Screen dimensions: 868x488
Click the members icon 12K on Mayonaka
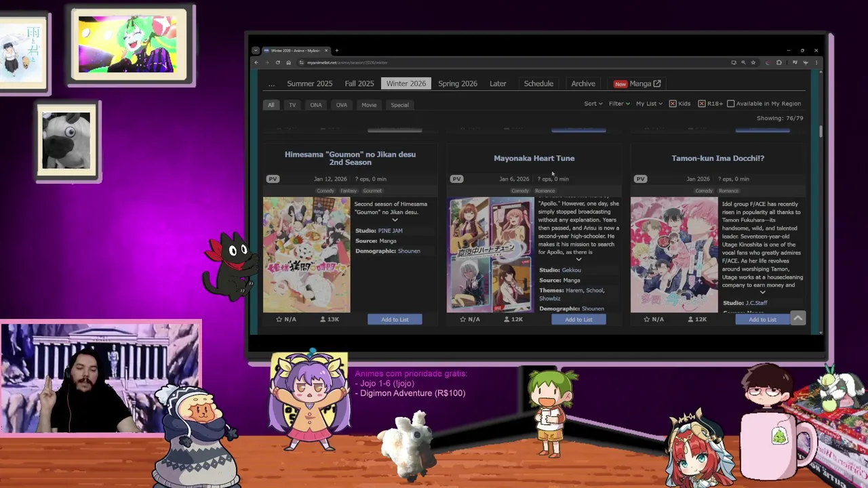click(x=507, y=319)
